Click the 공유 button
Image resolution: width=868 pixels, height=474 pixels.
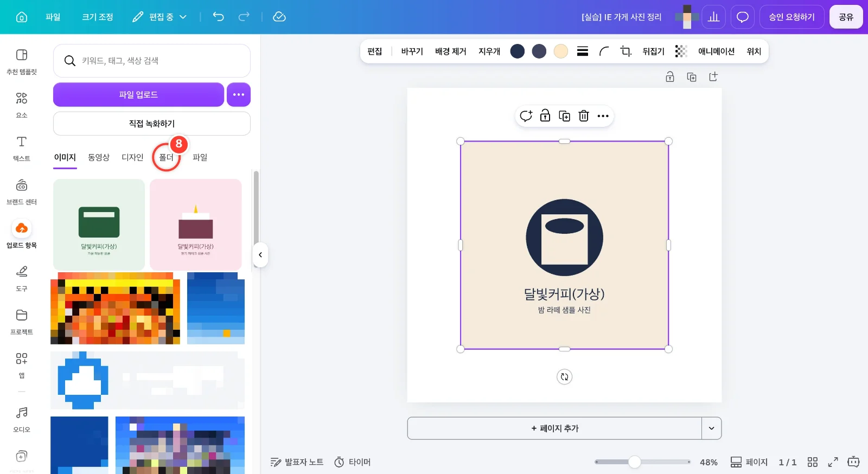click(x=846, y=17)
